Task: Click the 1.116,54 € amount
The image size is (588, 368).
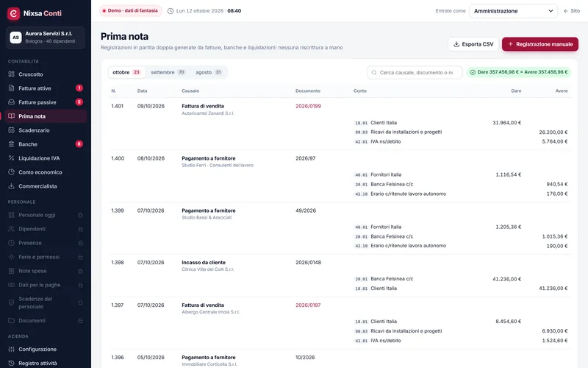Action: tap(508, 174)
